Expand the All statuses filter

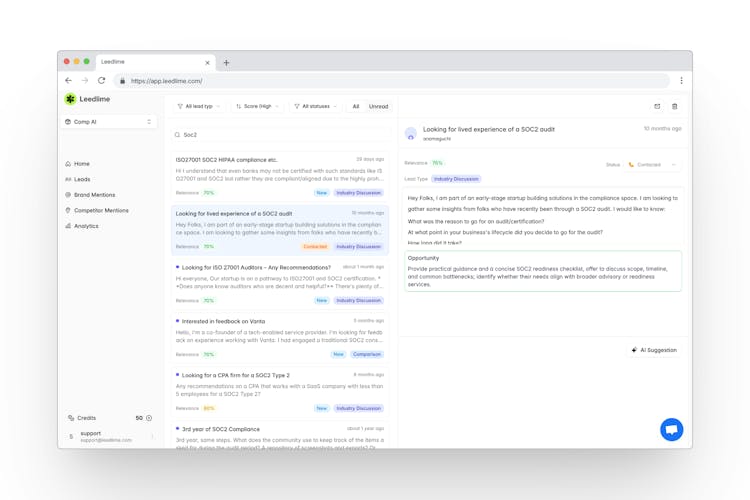315,106
